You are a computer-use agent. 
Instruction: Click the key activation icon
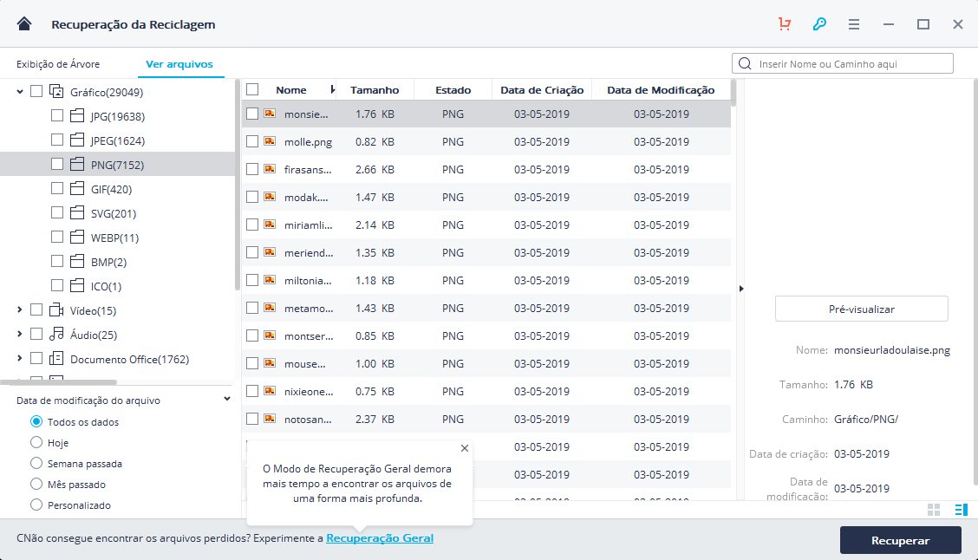[819, 24]
